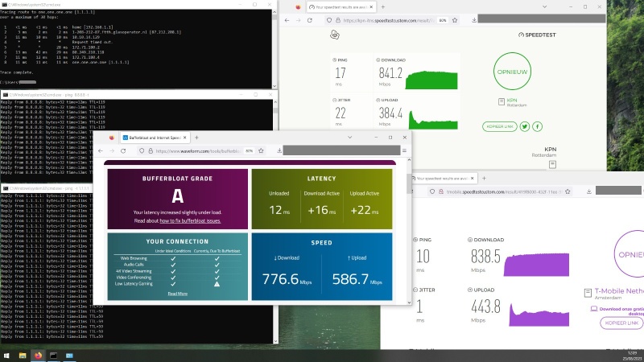Open tracking protection shield in KPN speedtest window

pos(329,20)
